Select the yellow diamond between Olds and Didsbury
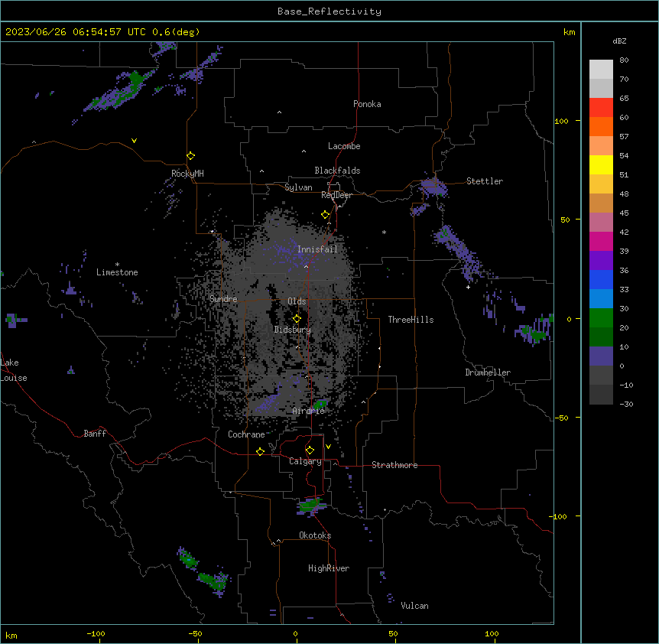Image resolution: width=659 pixels, height=644 pixels. tap(297, 318)
